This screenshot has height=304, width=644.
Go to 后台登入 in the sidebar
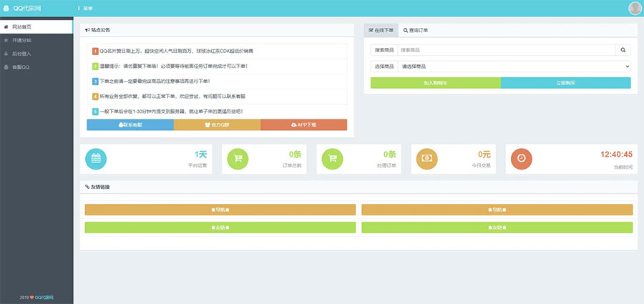[x=21, y=54]
